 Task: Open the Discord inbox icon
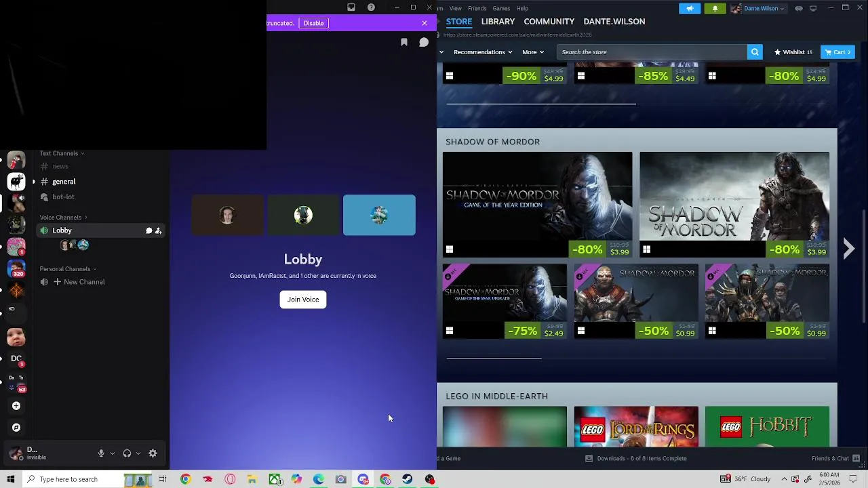[351, 7]
